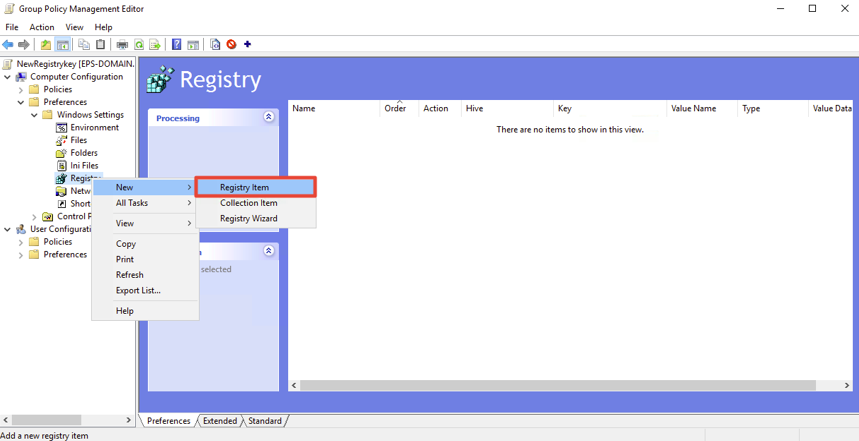859x441 pixels.
Task: Open the File menu
Action: (x=12, y=27)
